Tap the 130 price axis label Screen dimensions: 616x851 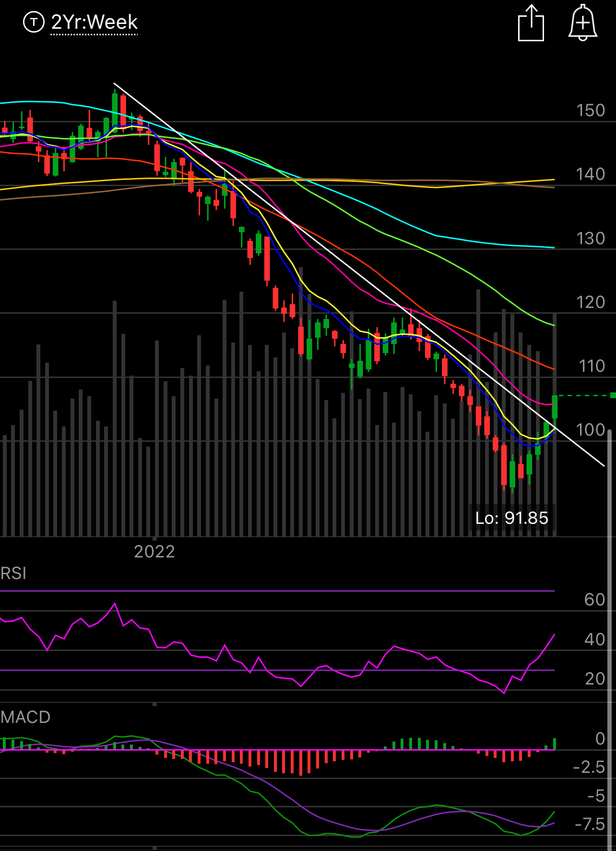coord(591,238)
